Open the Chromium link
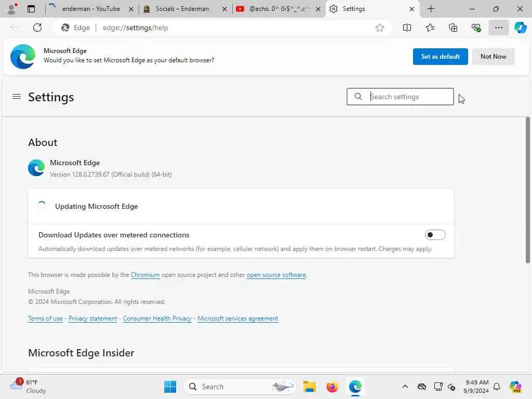 pyautogui.click(x=145, y=275)
